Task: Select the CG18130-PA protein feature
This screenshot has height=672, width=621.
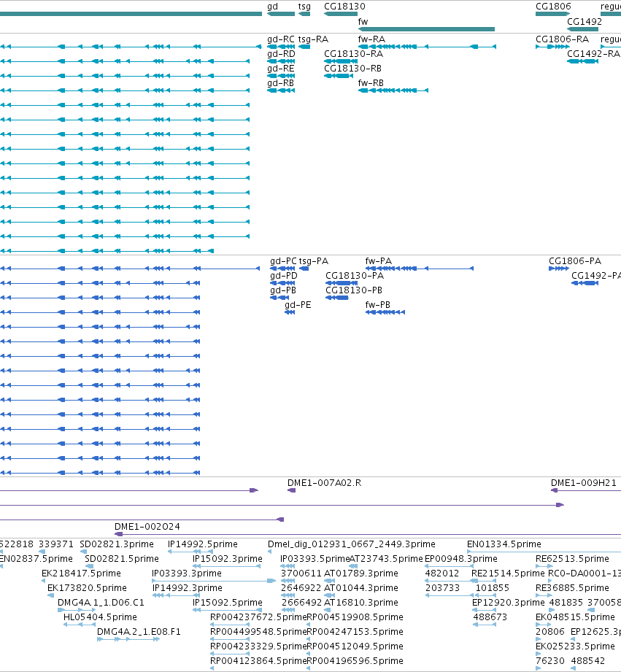Action: pos(341,283)
